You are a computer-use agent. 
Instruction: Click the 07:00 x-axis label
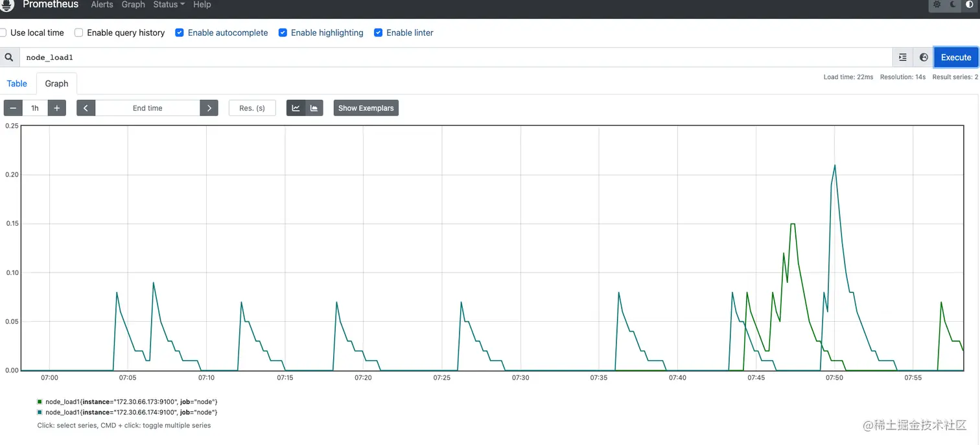[x=49, y=378]
